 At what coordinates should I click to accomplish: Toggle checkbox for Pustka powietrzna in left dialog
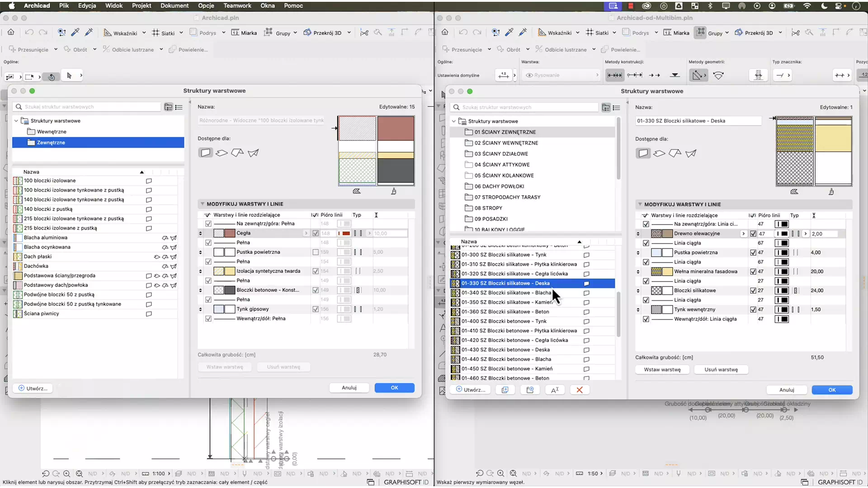pyautogui.click(x=316, y=252)
